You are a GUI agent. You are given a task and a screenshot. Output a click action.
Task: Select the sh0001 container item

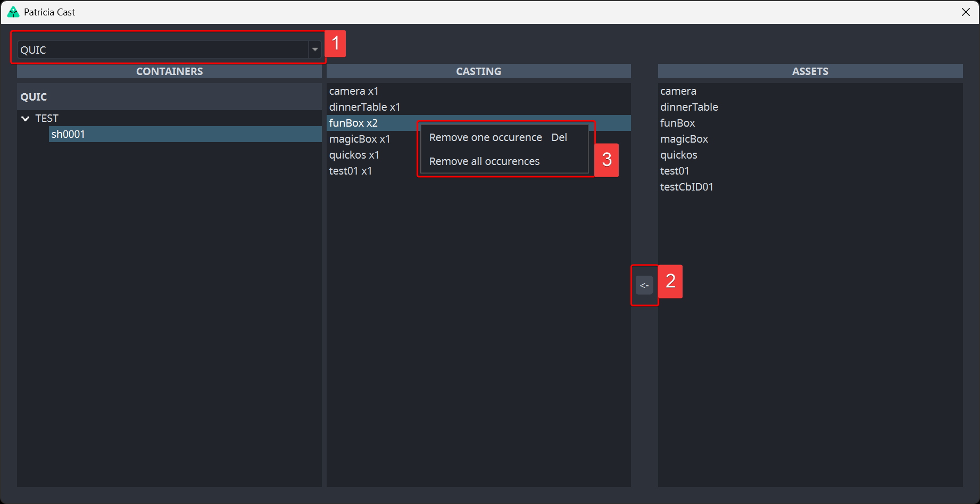(68, 134)
